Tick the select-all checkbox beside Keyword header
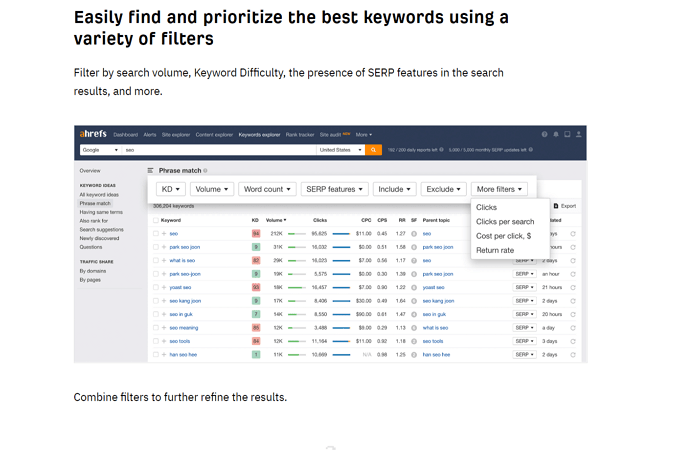 [x=156, y=220]
